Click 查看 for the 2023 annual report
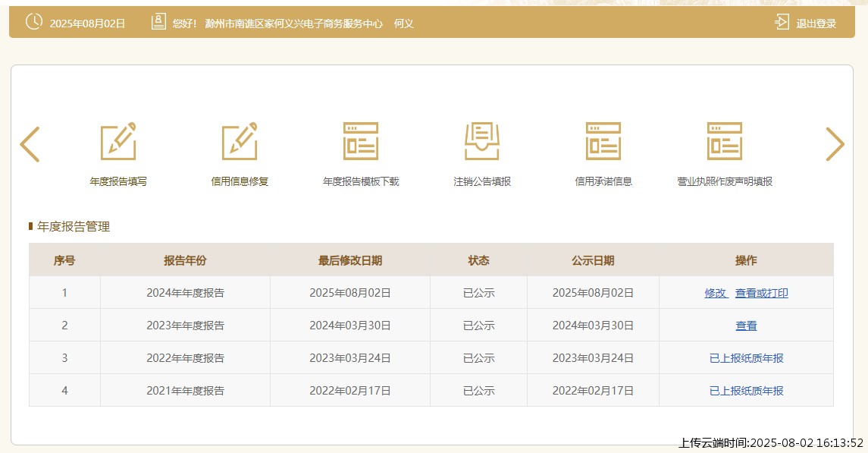Screen dimensions: 868x453 [x=746, y=326]
